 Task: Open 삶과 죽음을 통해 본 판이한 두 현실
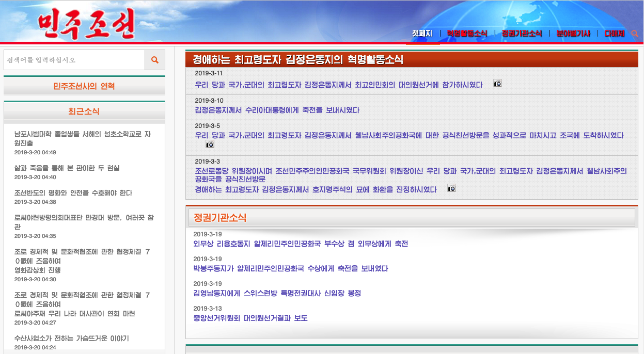[67, 168]
